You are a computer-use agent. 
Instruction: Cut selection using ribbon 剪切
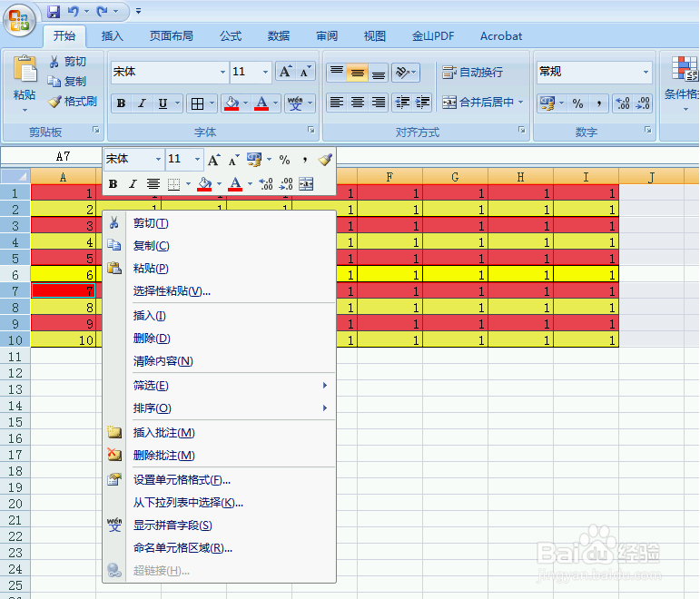tap(67, 62)
